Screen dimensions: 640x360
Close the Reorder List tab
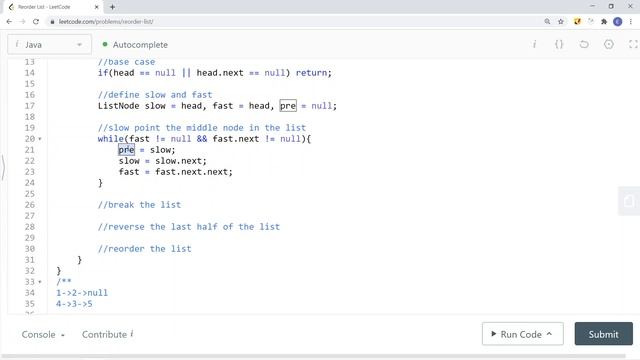click(x=96, y=7)
